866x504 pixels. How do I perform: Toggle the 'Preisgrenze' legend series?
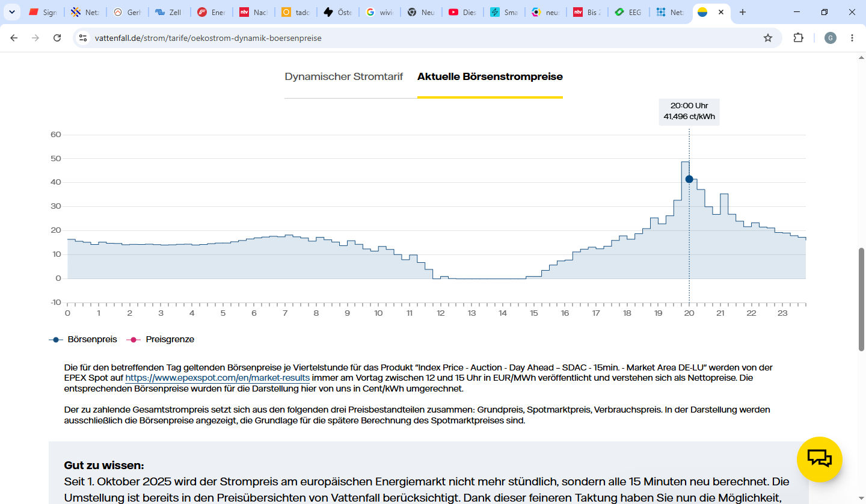tap(161, 339)
